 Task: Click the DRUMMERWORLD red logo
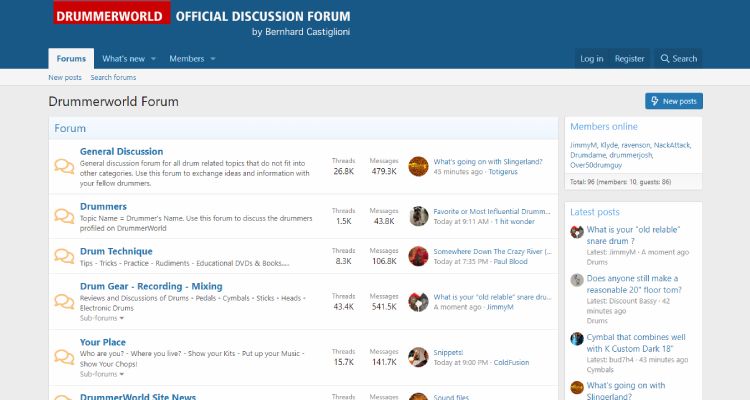click(111, 13)
